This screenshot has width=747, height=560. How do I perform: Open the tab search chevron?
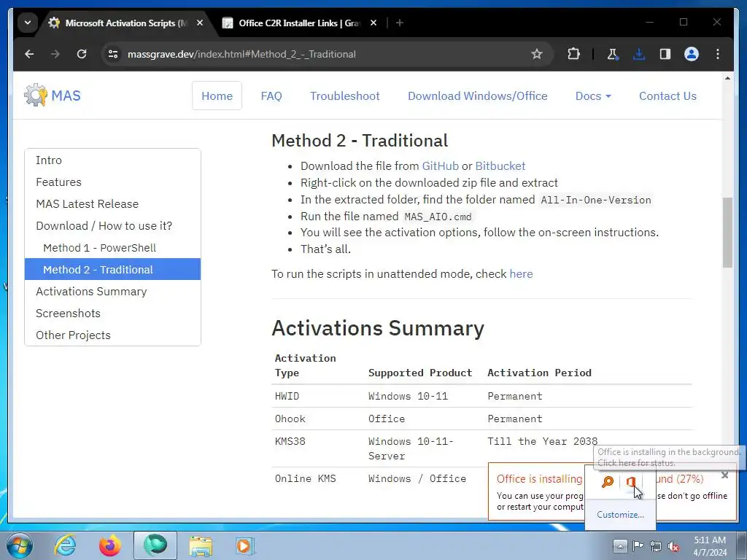coord(28,23)
